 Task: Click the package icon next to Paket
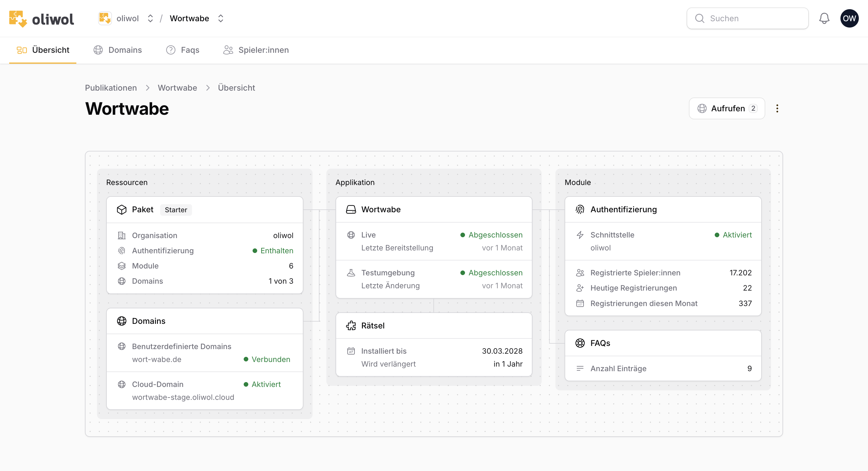(121, 209)
